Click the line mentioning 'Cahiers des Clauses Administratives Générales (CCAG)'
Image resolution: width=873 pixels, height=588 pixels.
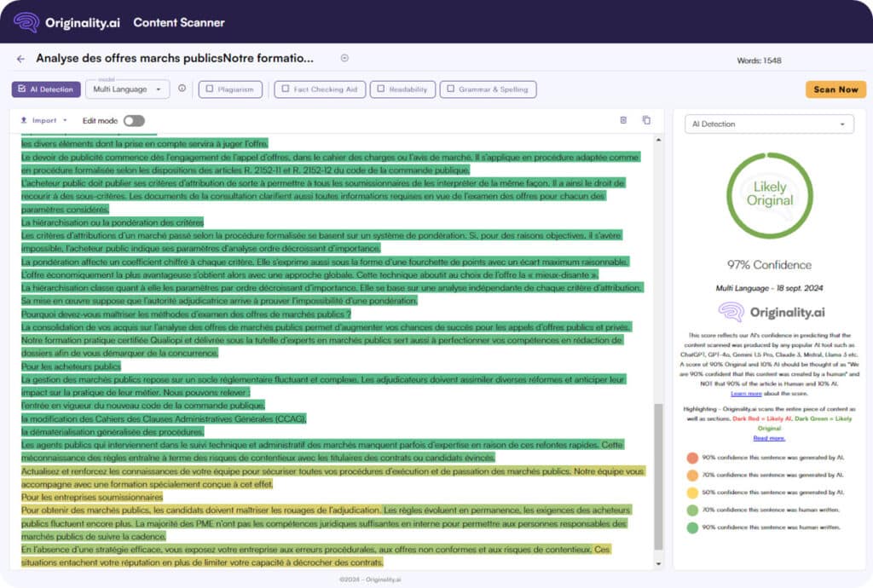pos(164,418)
